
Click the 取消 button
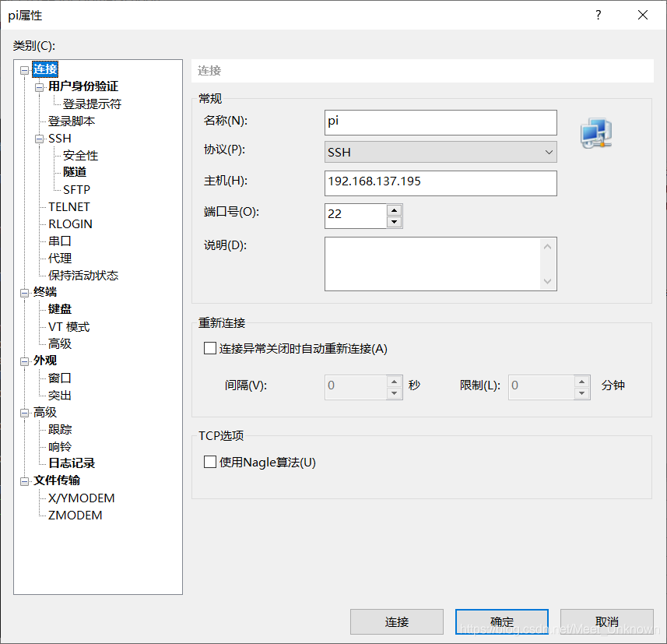pos(606,621)
